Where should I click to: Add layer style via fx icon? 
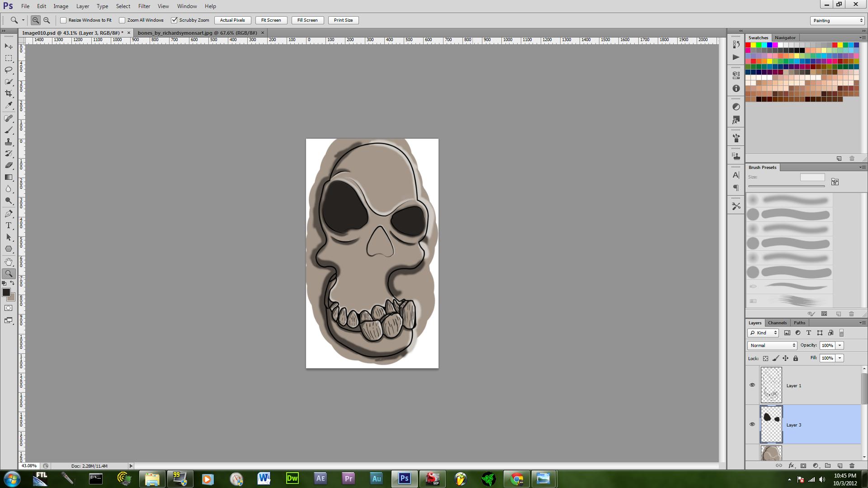pyautogui.click(x=791, y=465)
